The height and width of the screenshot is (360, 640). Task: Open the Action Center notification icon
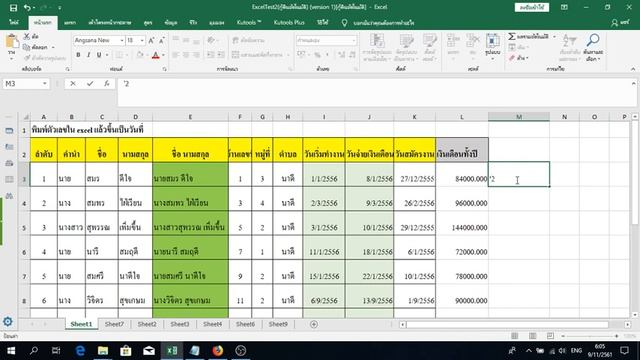point(624,351)
